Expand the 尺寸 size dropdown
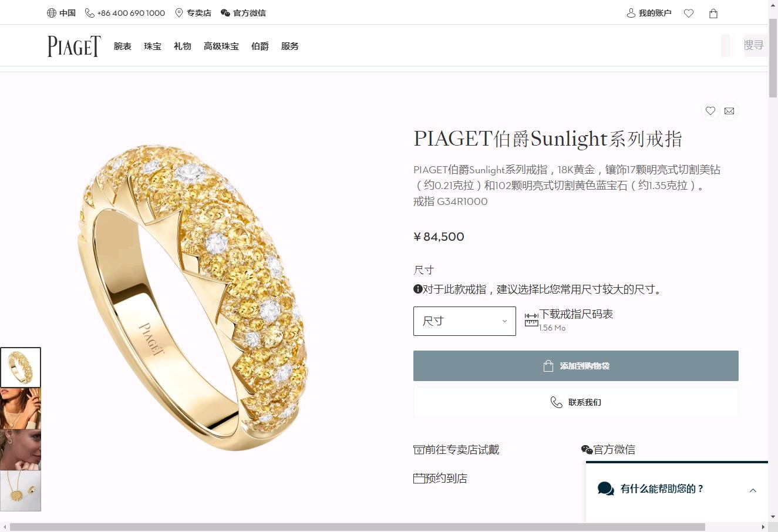 pyautogui.click(x=464, y=321)
